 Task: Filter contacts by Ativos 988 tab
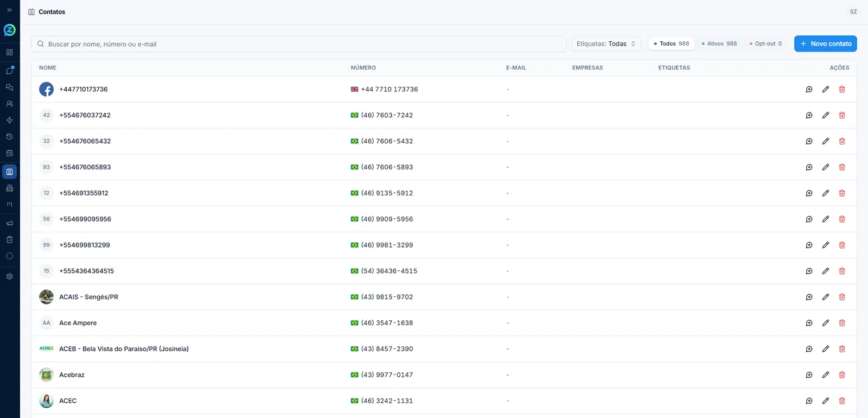click(x=719, y=44)
